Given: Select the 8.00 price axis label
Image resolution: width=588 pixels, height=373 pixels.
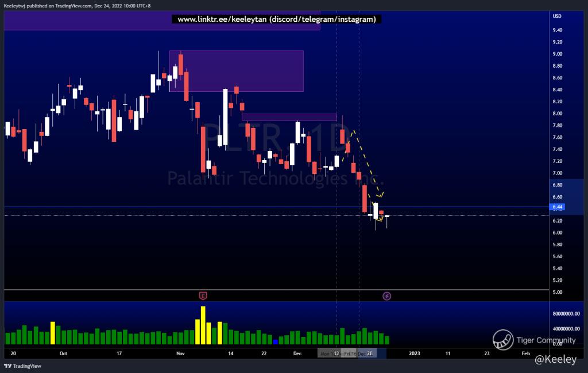Looking at the screenshot, I should pos(557,114).
